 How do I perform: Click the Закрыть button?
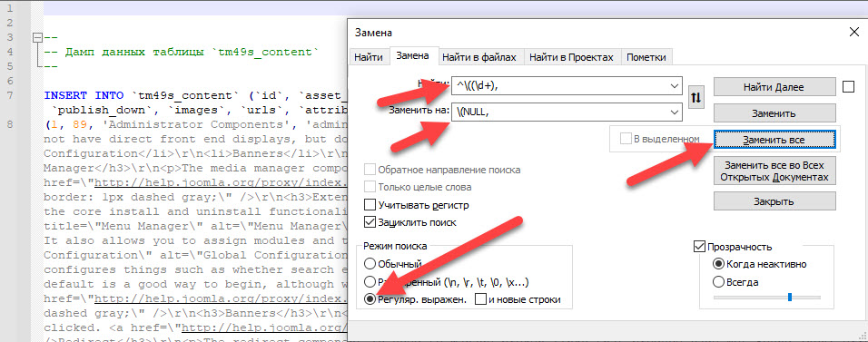[x=774, y=201]
